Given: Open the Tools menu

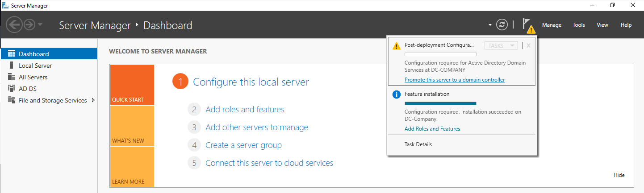Looking at the screenshot, I should [x=578, y=25].
